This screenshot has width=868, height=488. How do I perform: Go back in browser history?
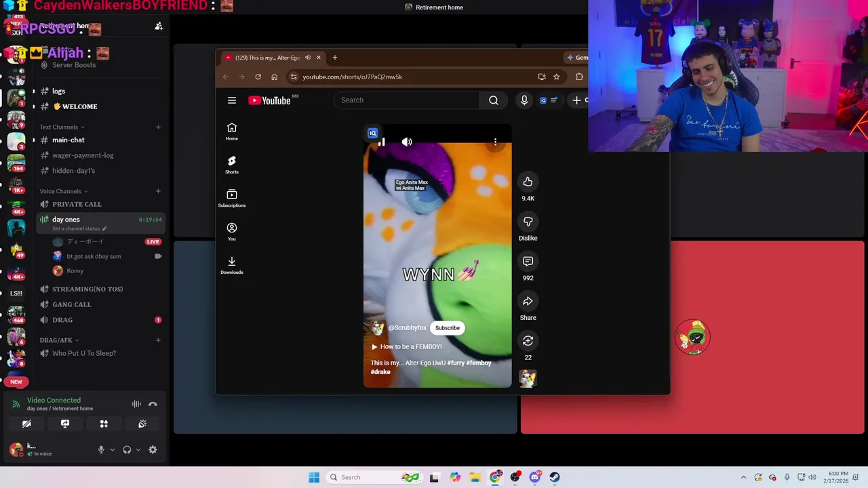point(226,77)
